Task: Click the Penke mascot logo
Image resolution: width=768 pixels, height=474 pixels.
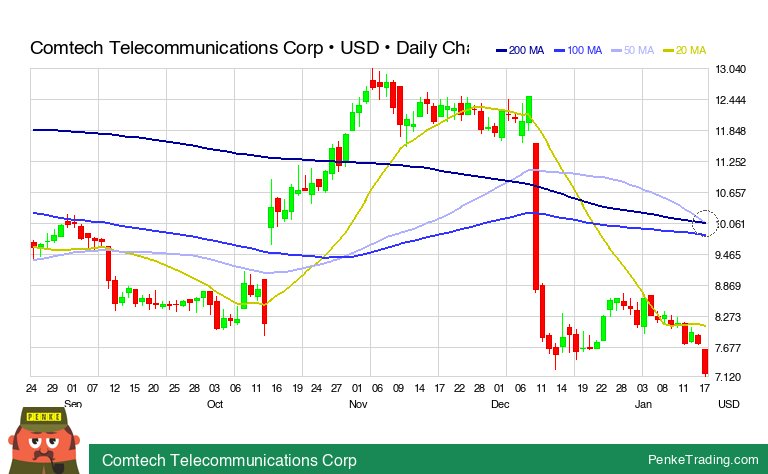Action: point(44,440)
